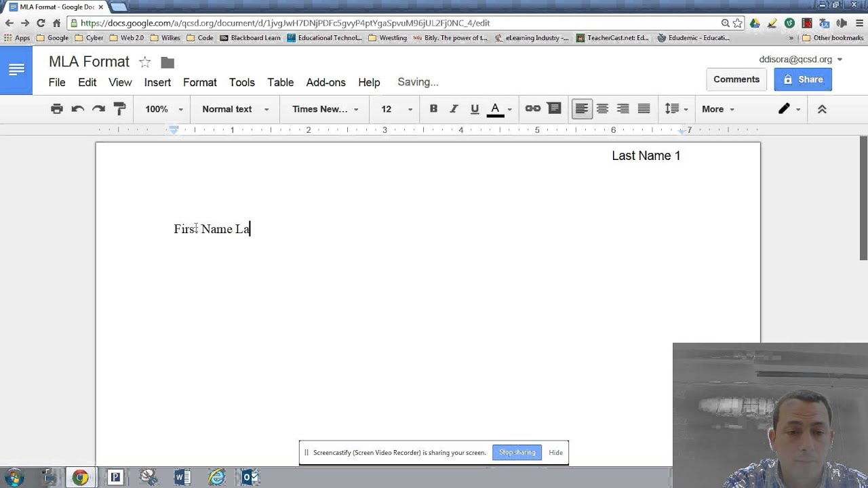Toggle bold formatting
The image size is (868, 488).
click(x=433, y=109)
